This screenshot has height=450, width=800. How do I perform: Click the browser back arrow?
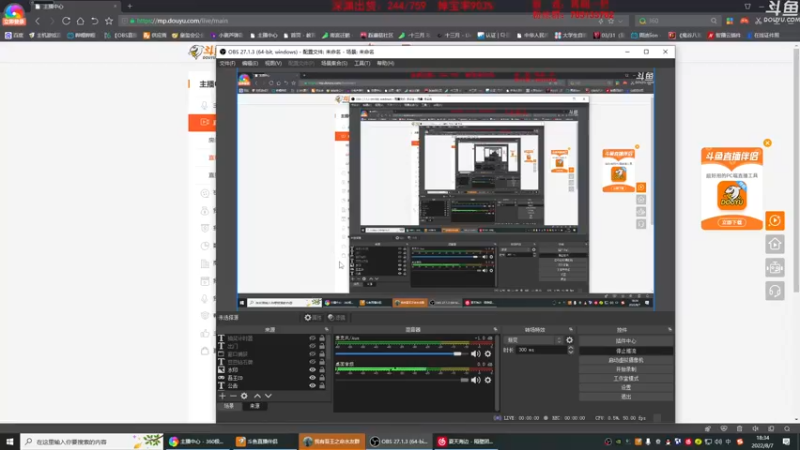pos(37,21)
